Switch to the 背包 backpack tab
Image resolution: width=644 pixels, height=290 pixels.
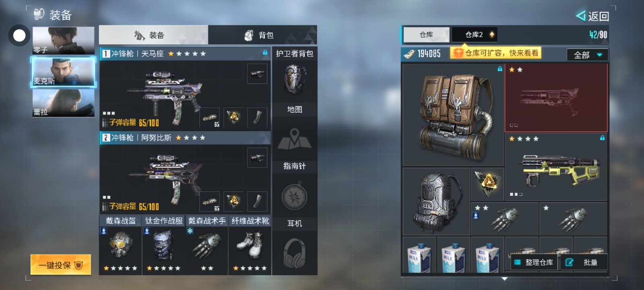(262, 35)
